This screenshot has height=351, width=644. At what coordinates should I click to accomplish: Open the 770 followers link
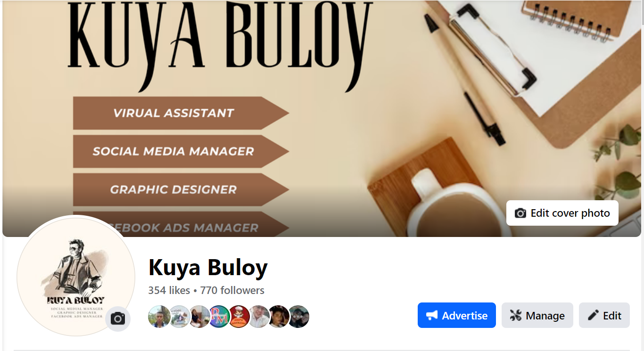pyautogui.click(x=232, y=290)
